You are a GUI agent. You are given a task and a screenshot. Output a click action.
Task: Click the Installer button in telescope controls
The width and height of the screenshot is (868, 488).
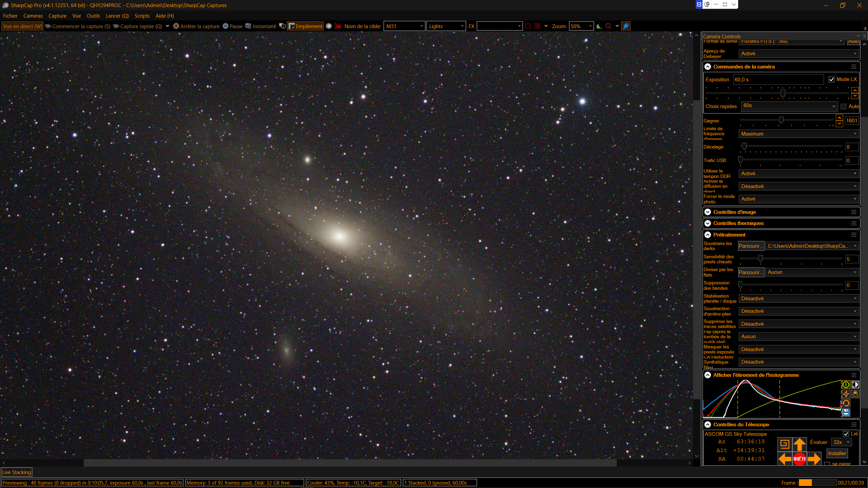click(x=837, y=453)
